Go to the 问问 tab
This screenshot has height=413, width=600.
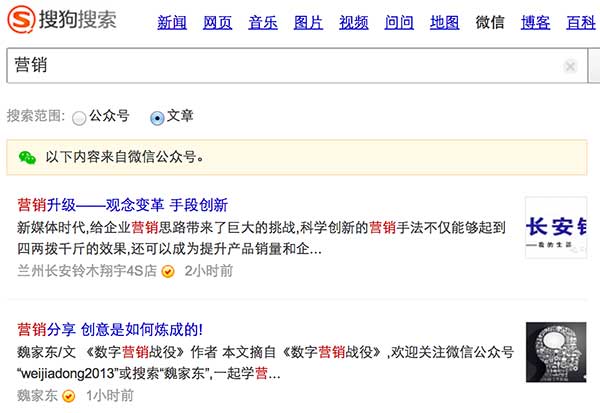click(x=399, y=23)
